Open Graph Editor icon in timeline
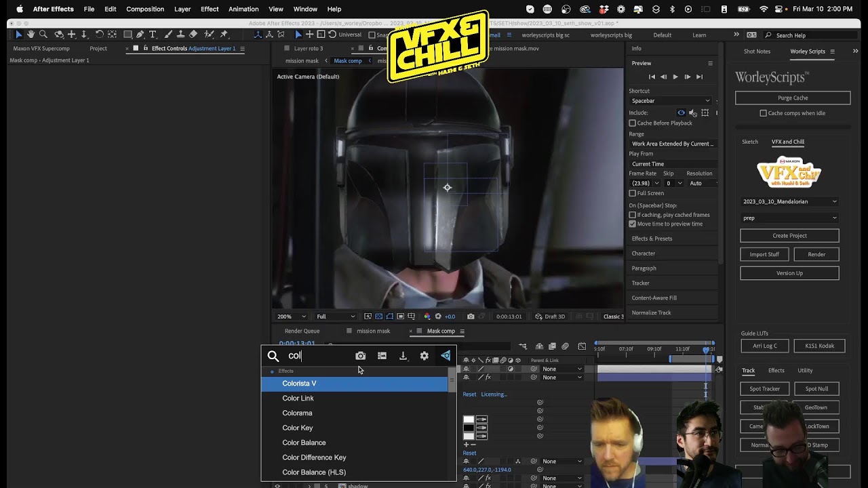Image resolution: width=868 pixels, height=488 pixels. pyautogui.click(x=582, y=346)
